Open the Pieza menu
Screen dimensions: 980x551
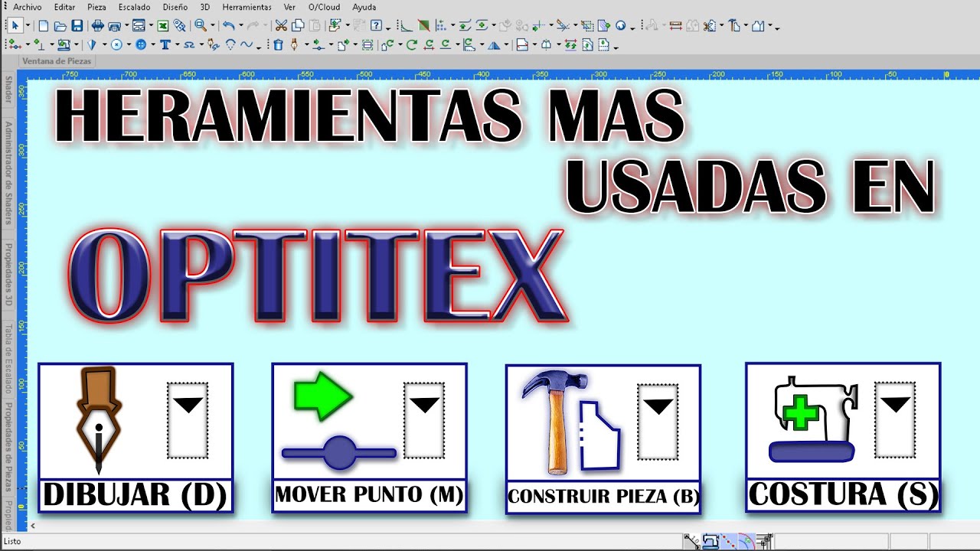(96, 7)
